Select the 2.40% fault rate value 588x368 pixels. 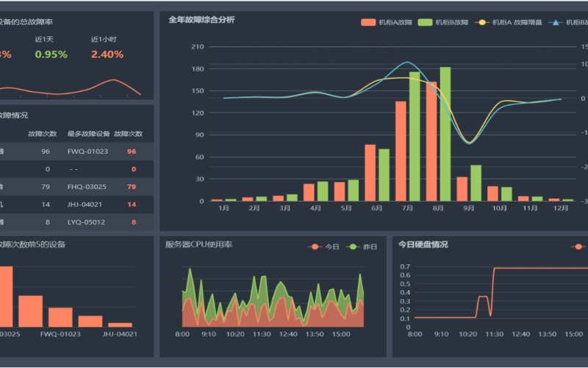pos(107,54)
